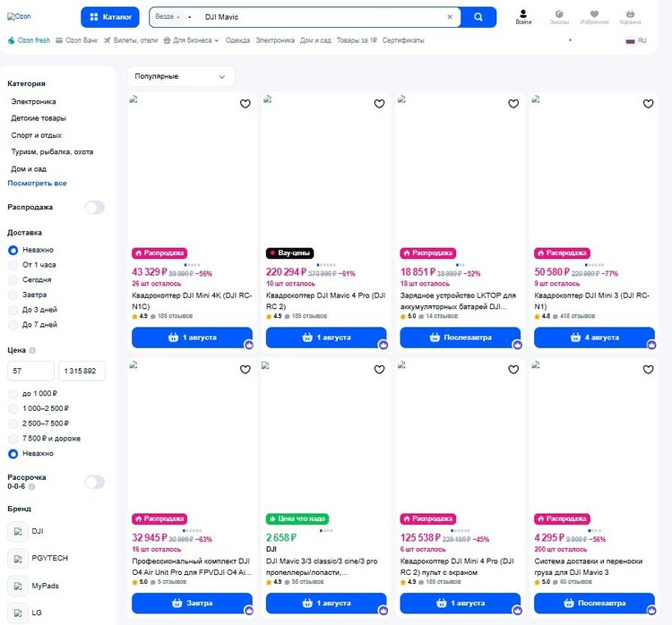Image resolution: width=672 pixels, height=625 pixels.
Task: Click the DJI brand logo icon
Action: click(18, 532)
